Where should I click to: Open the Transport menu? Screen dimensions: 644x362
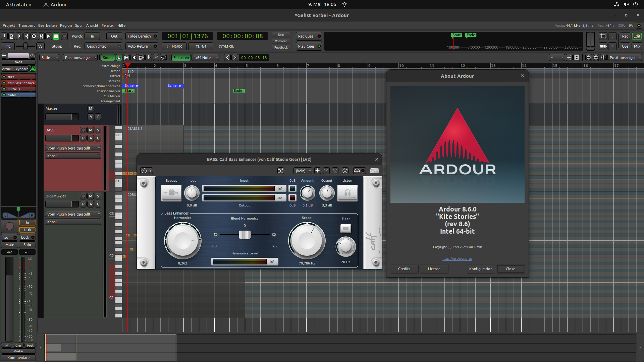pos(26,25)
